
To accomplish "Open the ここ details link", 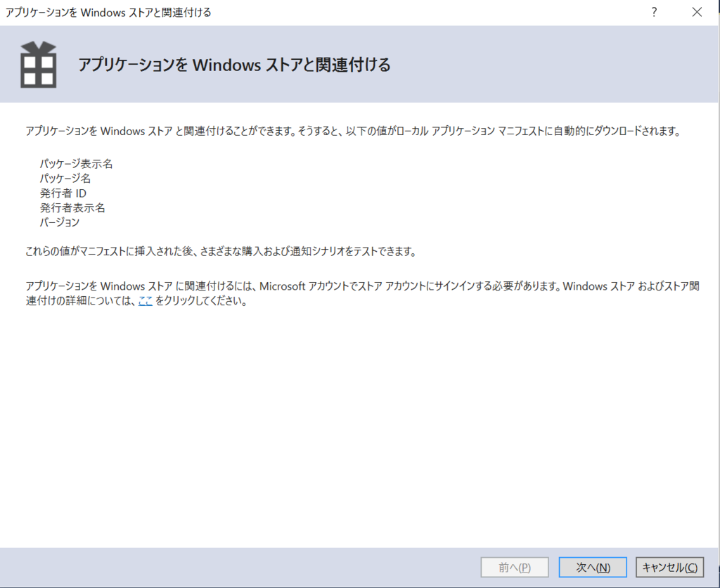I will click(145, 301).
